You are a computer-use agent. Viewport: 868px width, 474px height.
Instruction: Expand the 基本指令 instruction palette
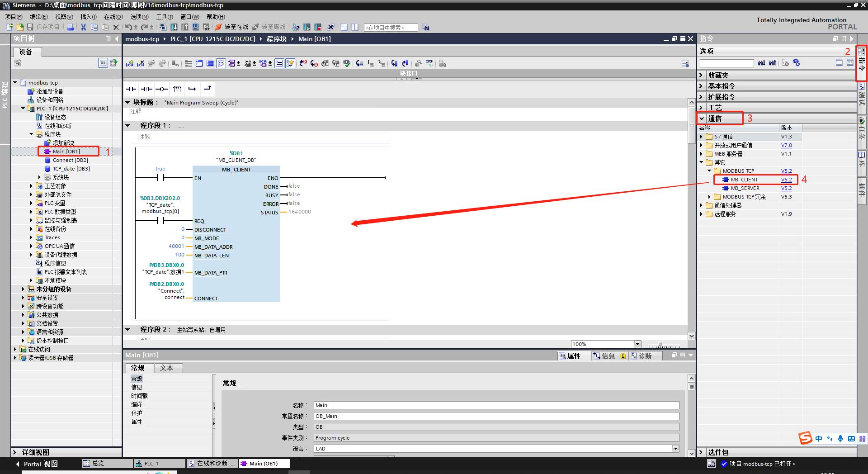point(701,86)
